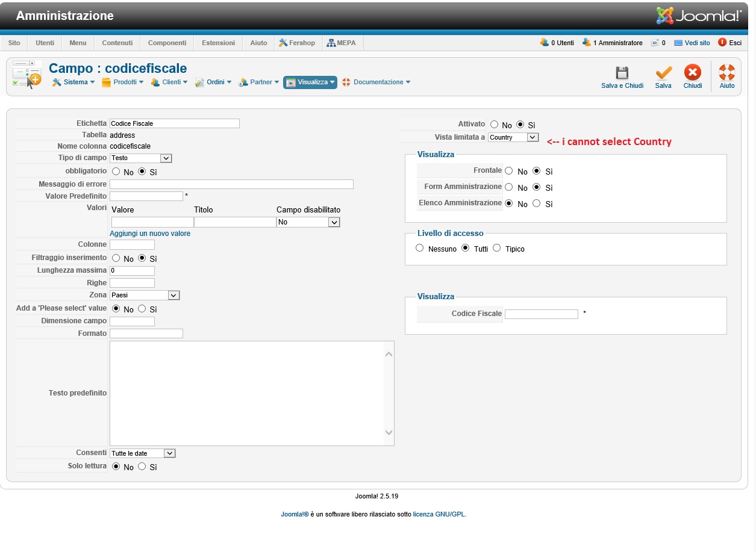
Task: Click the Lunghezza massima field
Action: (132, 271)
